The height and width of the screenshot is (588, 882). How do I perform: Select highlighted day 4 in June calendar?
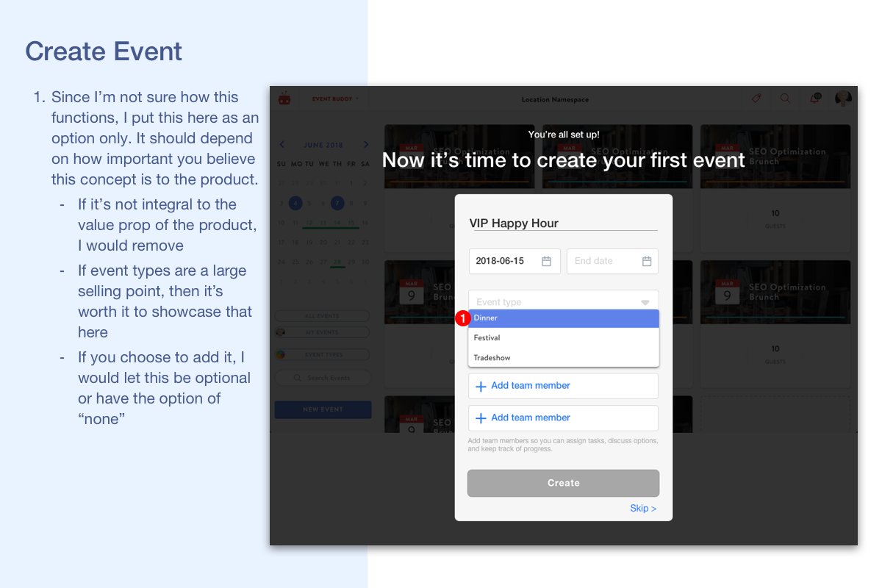295,203
